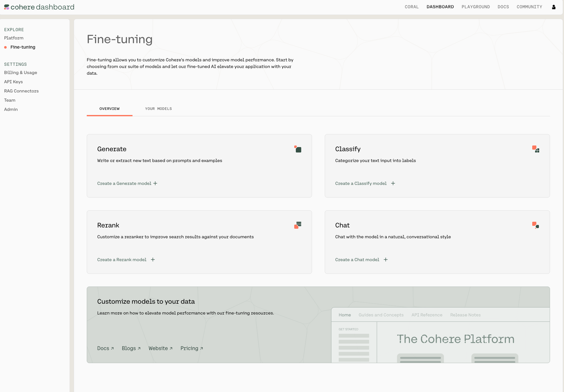
Task: Select Dashboard in the top navigation
Action: tap(440, 7)
